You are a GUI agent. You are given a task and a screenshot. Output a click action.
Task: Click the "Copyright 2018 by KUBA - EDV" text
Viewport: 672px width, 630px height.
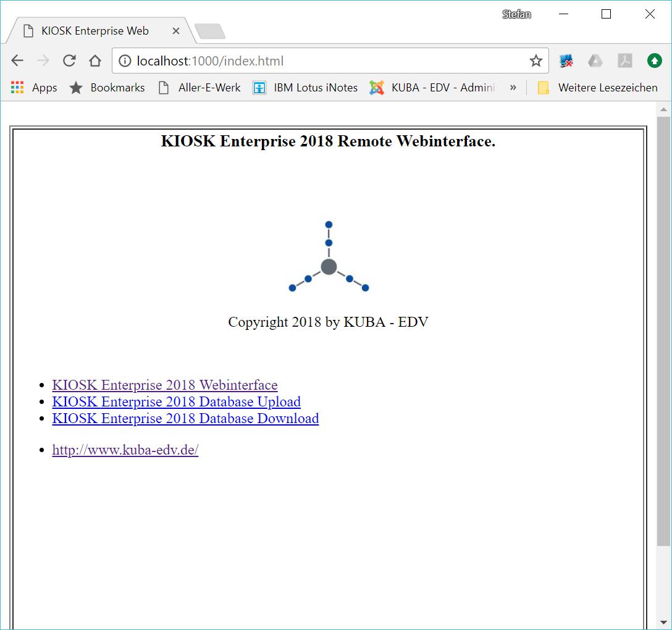pos(329,322)
